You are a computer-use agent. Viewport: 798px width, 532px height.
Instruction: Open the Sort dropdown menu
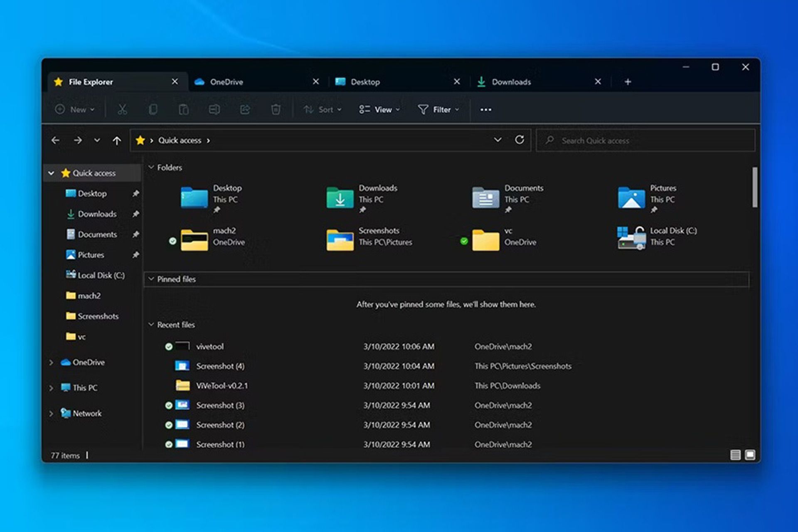(x=323, y=109)
